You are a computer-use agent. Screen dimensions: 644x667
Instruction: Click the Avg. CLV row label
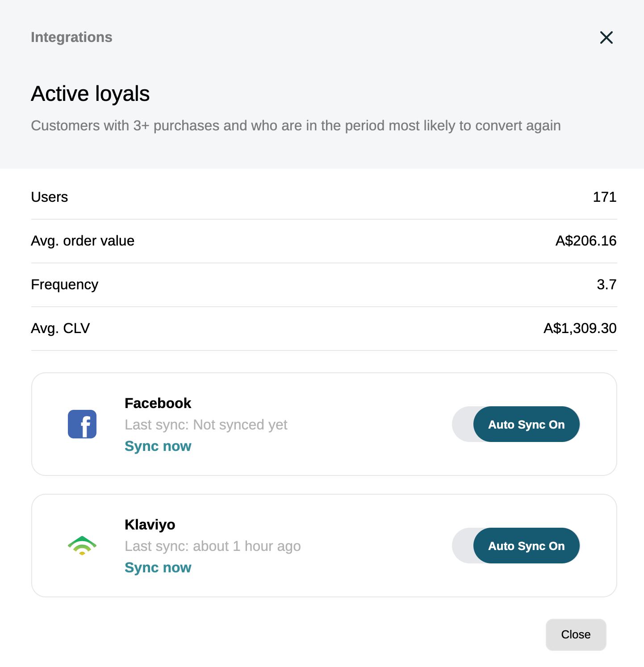click(x=60, y=328)
